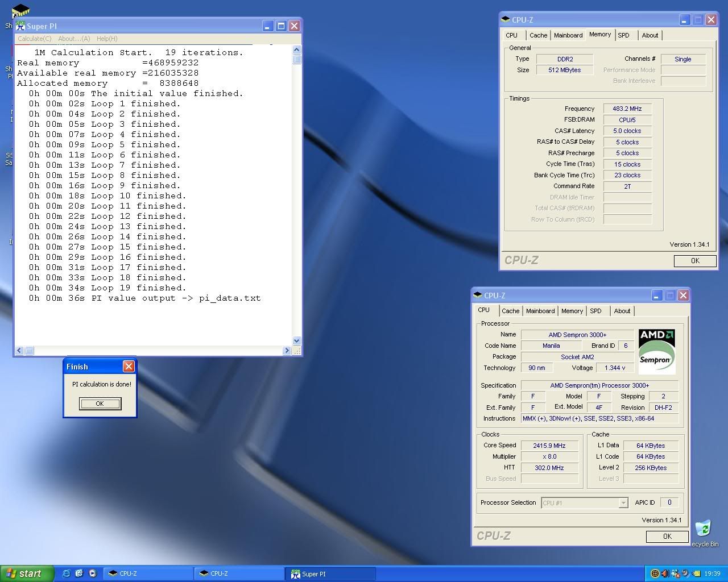
Task: Close the Finish dialog with the X
Action: pos(129,367)
